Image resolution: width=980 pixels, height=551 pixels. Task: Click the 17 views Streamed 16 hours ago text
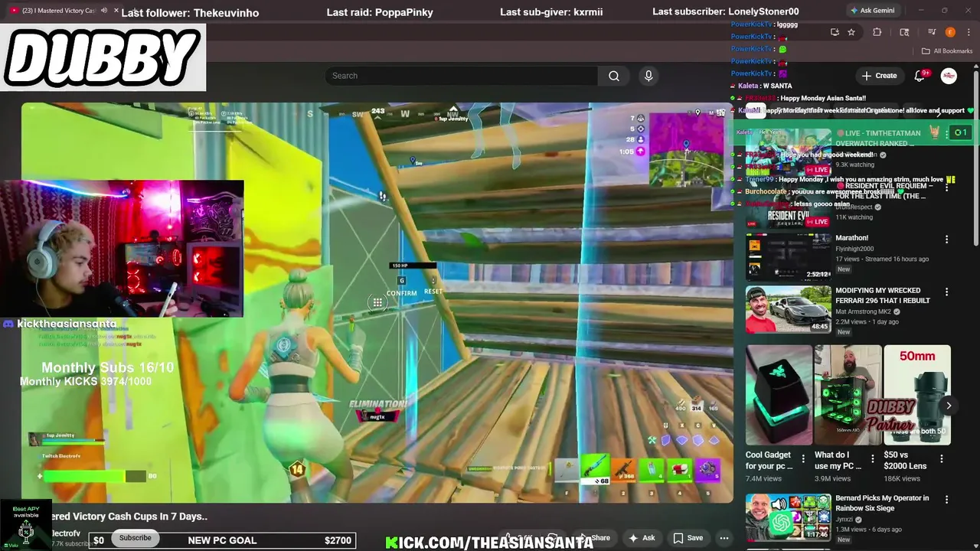[x=882, y=259]
